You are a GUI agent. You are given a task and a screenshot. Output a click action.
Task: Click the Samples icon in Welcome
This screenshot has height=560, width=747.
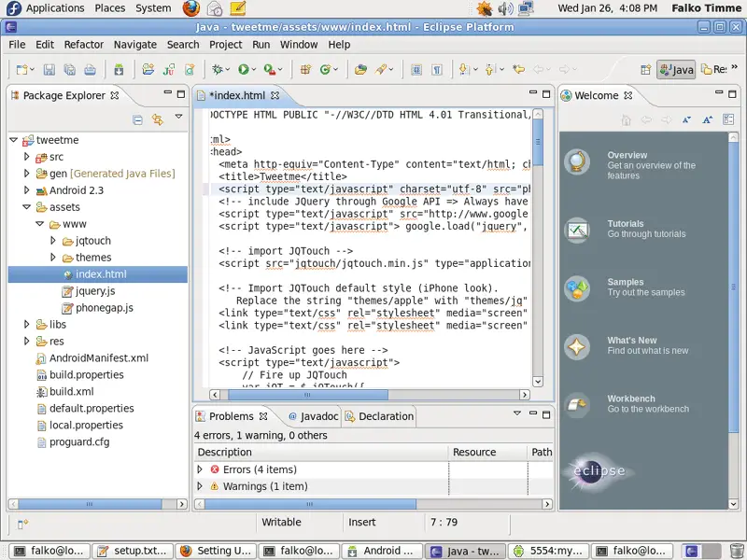[x=577, y=288]
